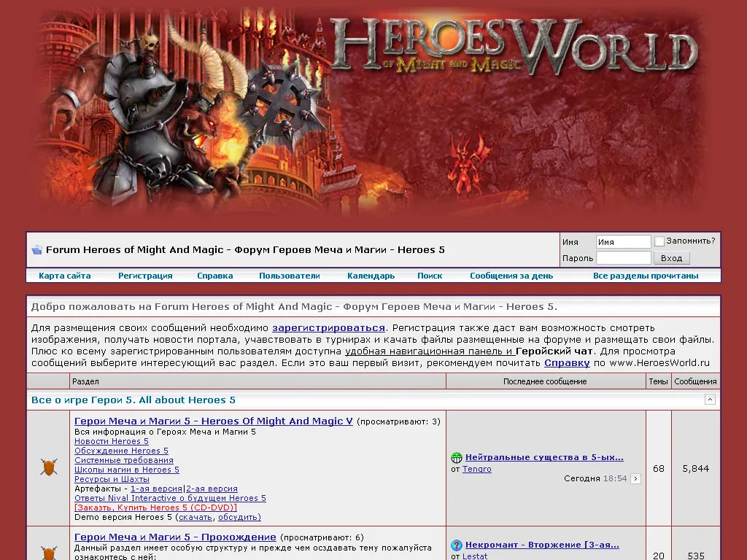Image resolution: width=747 pixels, height=560 pixels.
Task: Click the Вход login button
Action: coord(672,258)
